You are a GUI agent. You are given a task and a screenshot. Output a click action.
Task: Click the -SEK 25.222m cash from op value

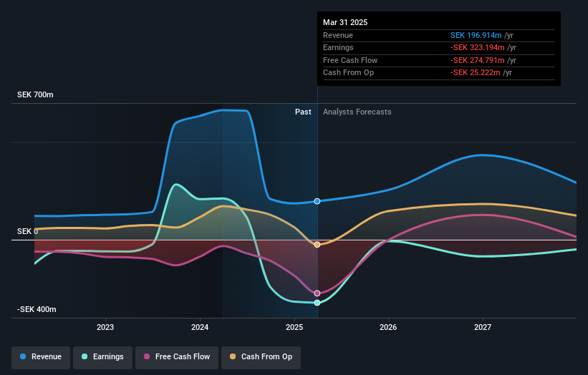click(475, 73)
